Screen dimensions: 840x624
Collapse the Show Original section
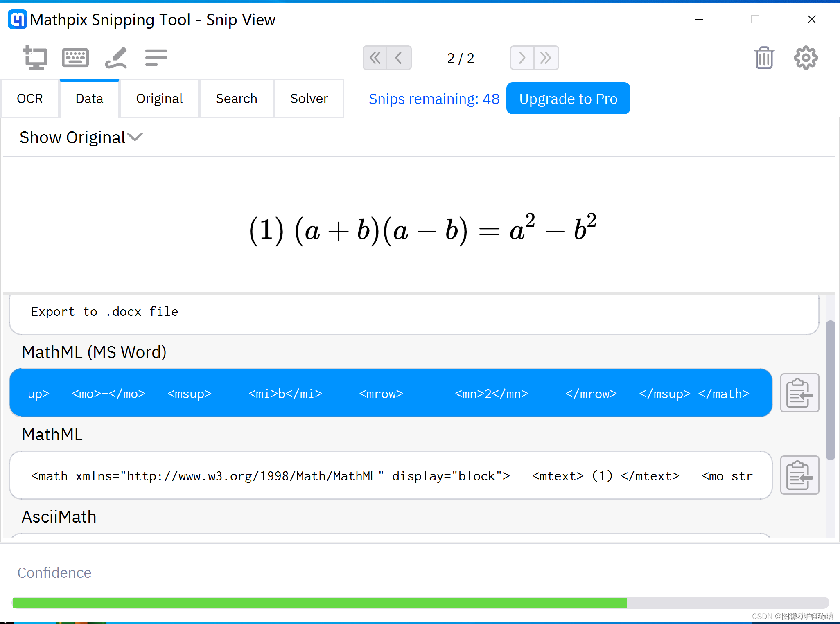(81, 137)
